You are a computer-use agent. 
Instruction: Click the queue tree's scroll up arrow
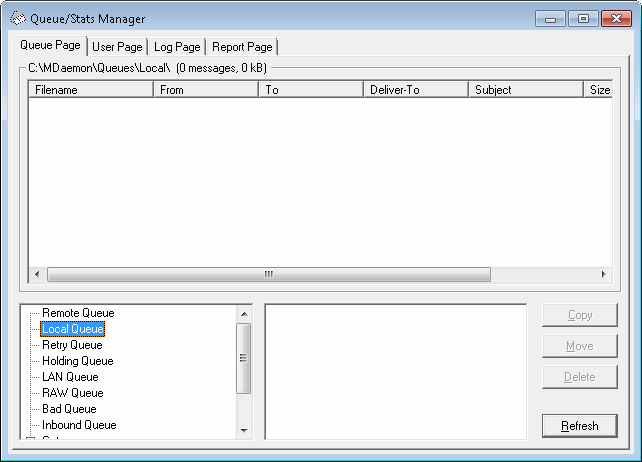pos(244,313)
